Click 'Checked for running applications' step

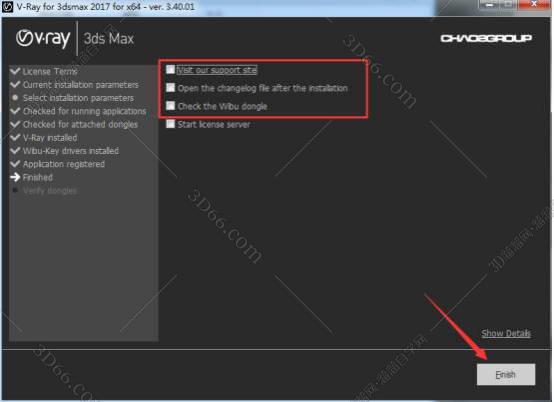pyautogui.click(x=84, y=111)
